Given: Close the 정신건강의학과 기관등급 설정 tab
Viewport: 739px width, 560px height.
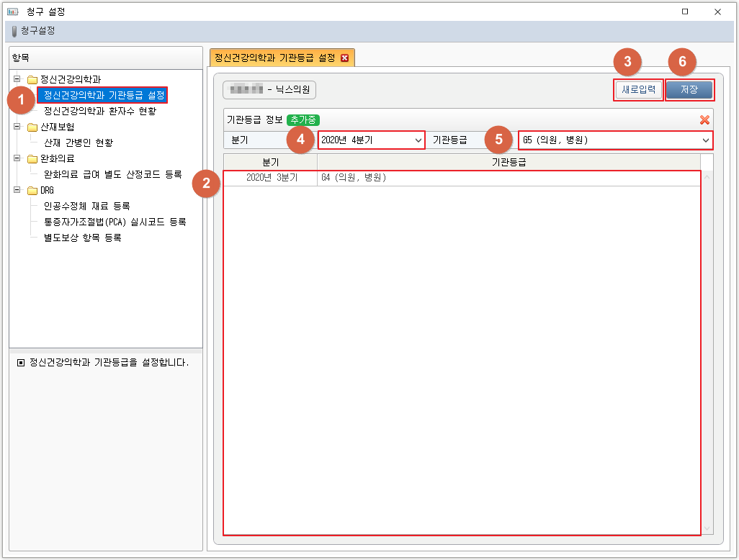Looking at the screenshot, I should pyautogui.click(x=344, y=58).
